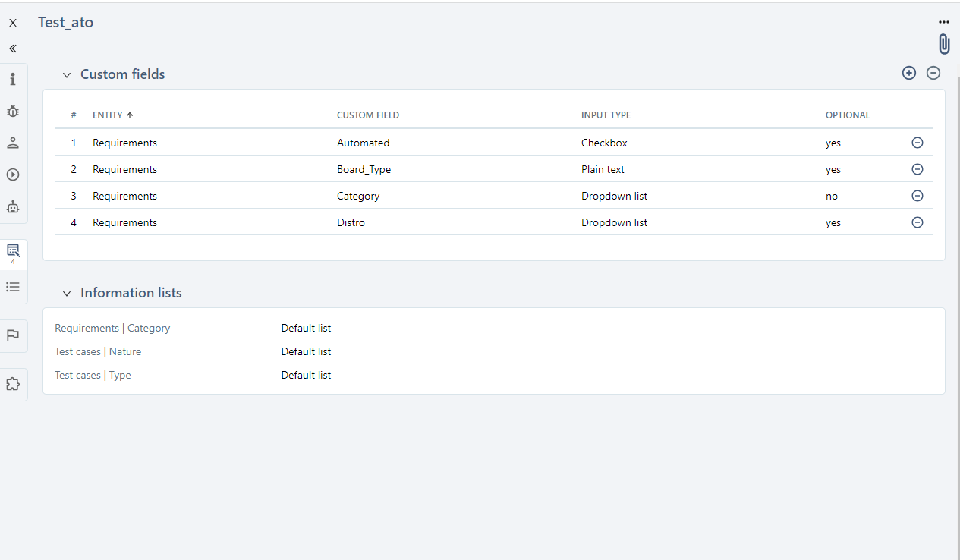Open the milestones flag icon in sidebar
The image size is (960, 560).
click(13, 335)
